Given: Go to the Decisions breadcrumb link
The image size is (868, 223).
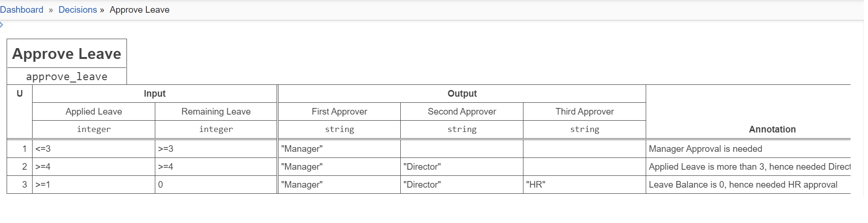Looking at the screenshot, I should coord(77,10).
